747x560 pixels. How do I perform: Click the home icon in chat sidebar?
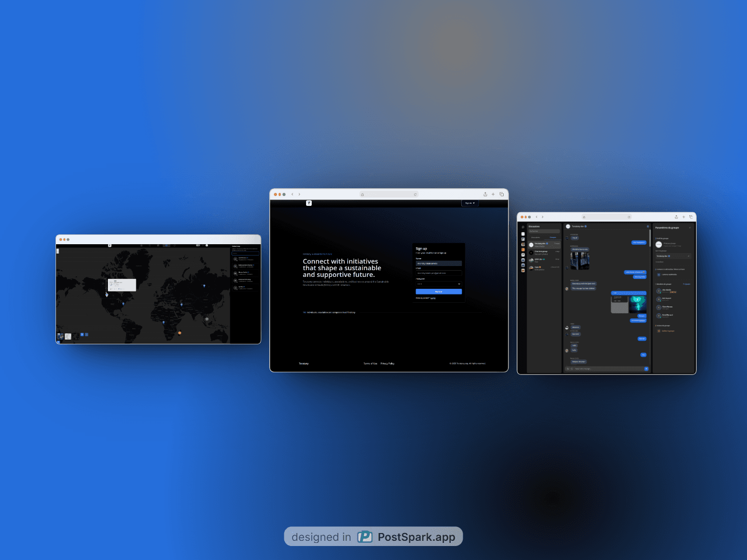coord(523,227)
